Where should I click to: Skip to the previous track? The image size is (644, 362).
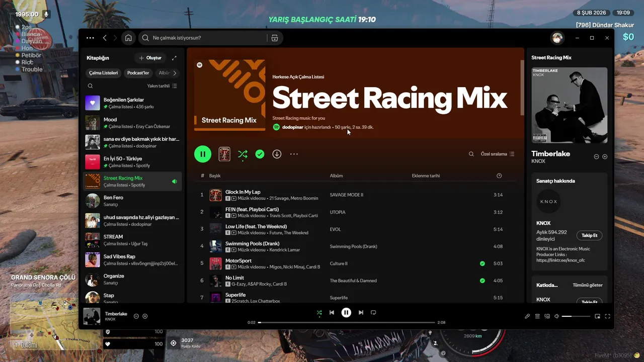[x=332, y=312]
